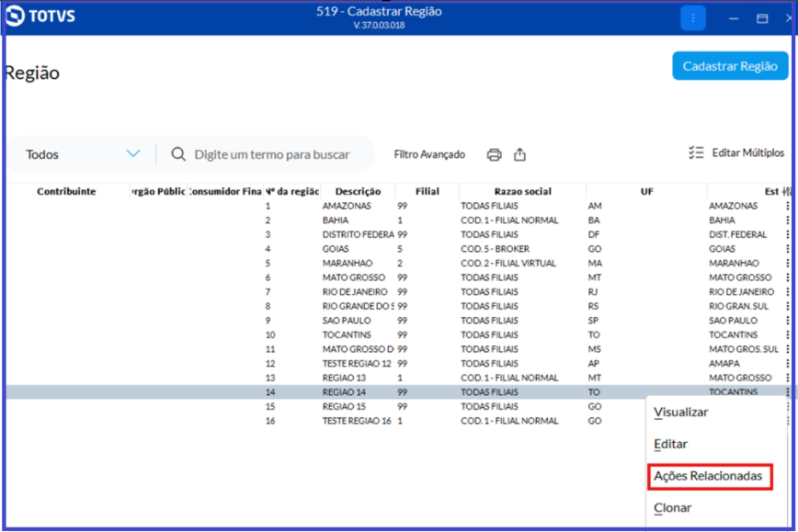The width and height of the screenshot is (798, 532).
Task: Open row actions for BAHIA region 2
Action: [787, 221]
